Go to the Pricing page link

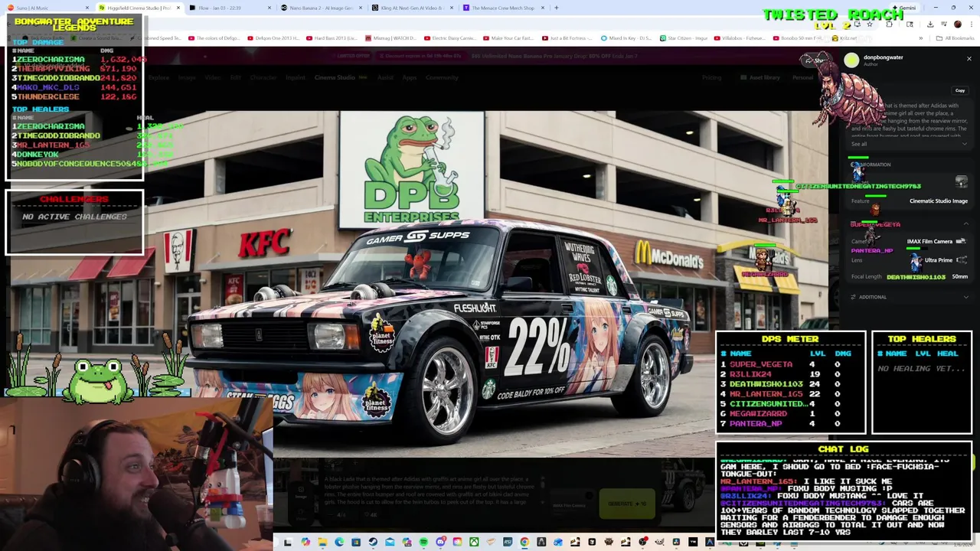711,77
